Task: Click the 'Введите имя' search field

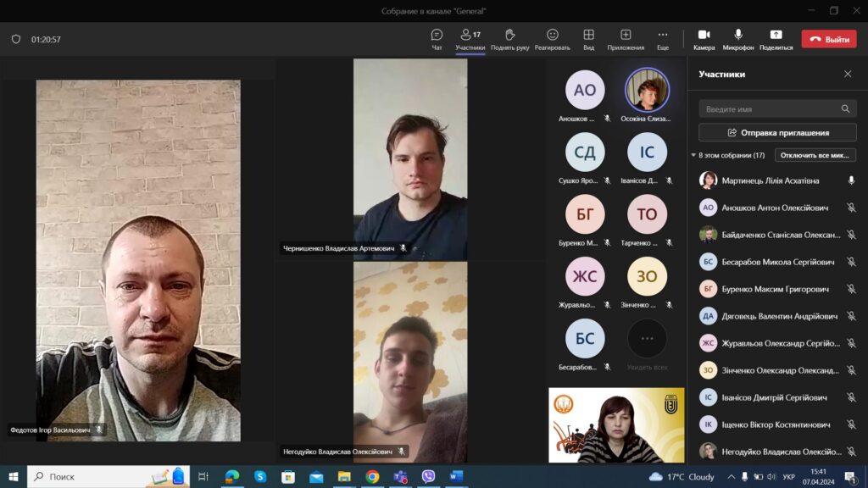Action: coord(770,109)
